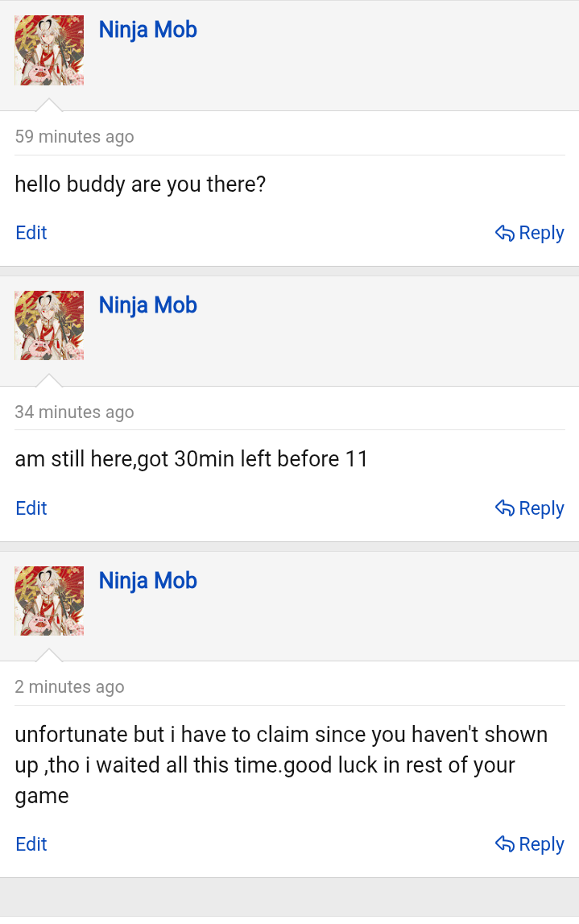Click the '2 minutes ago' timestamp
Viewport: 579px width, 924px height.
[69, 686]
